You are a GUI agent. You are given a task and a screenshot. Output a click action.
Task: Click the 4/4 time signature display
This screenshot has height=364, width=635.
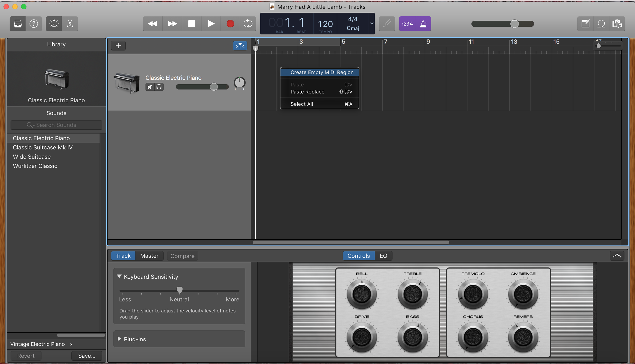tap(353, 19)
